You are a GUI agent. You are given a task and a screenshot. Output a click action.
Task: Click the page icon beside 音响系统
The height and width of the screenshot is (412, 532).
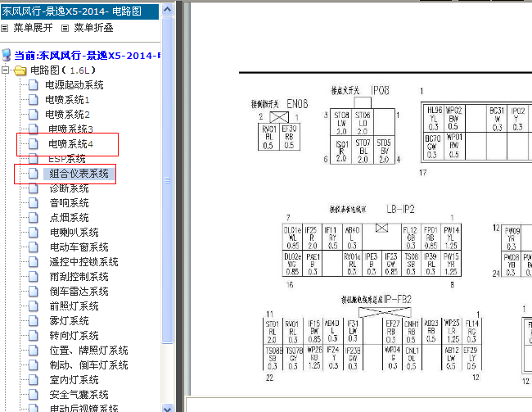34,203
